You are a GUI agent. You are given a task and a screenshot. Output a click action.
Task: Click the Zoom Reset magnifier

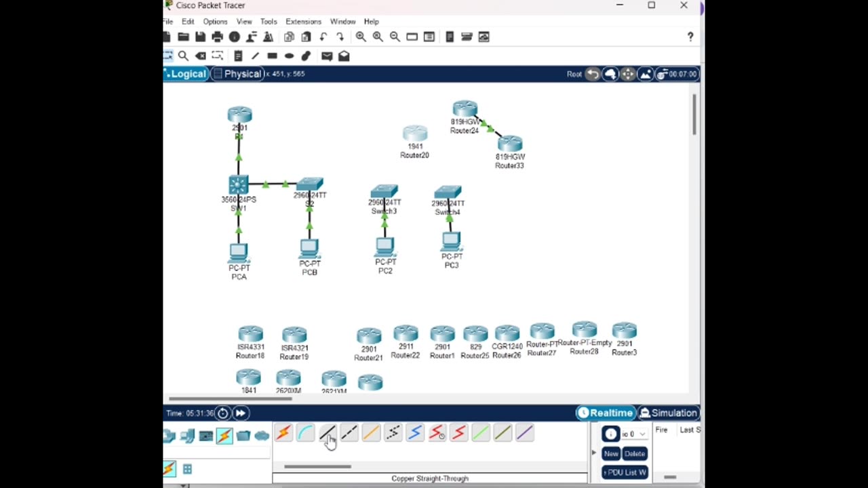378,37
